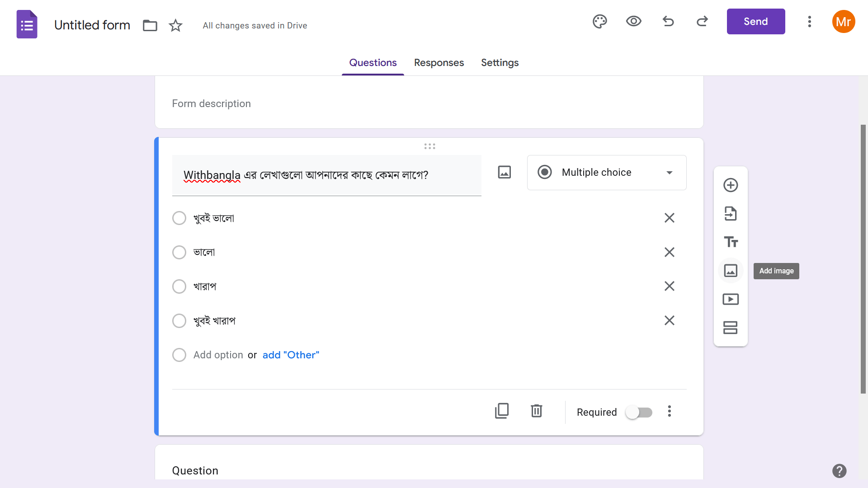Viewport: 868px width, 488px height.
Task: Click the Add video icon
Action: tap(731, 299)
